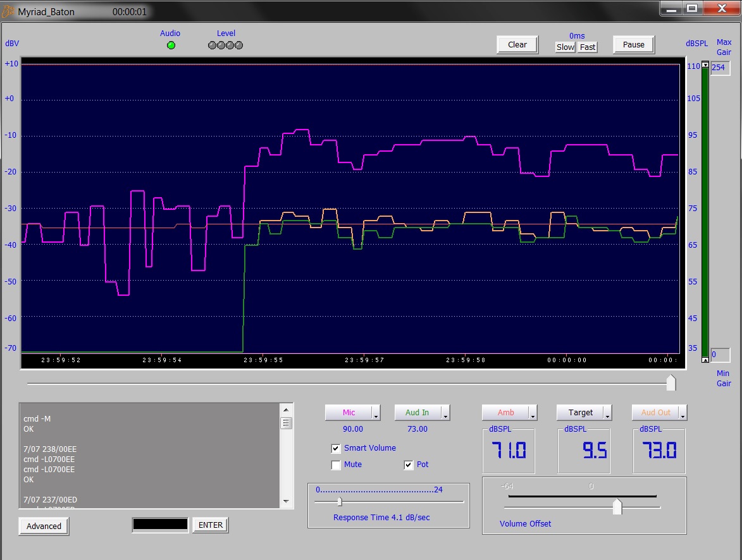Click the Aud In value 73.00
The width and height of the screenshot is (742, 560).
point(417,429)
